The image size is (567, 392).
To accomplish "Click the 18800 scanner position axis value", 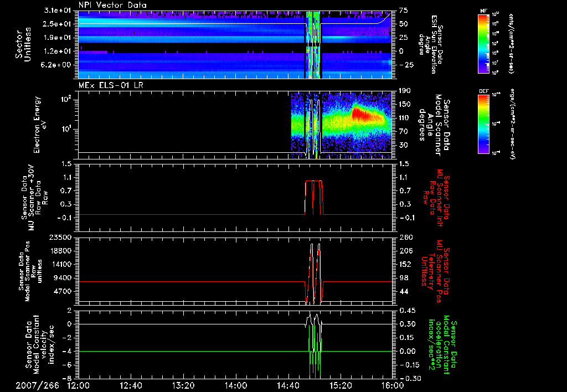I will [60, 251].
